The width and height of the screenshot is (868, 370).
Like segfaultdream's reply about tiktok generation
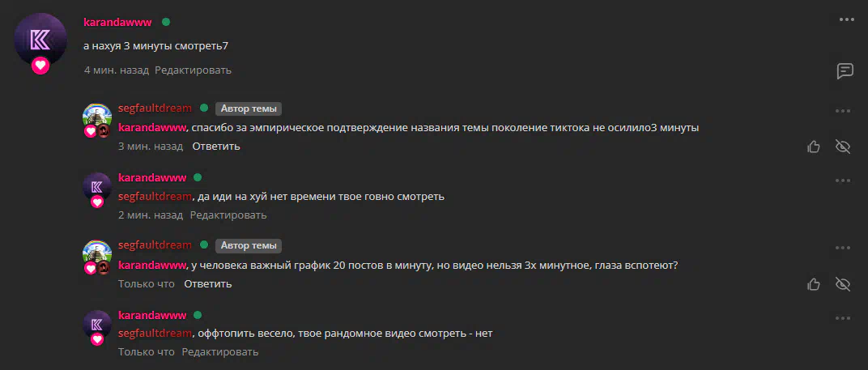(814, 147)
